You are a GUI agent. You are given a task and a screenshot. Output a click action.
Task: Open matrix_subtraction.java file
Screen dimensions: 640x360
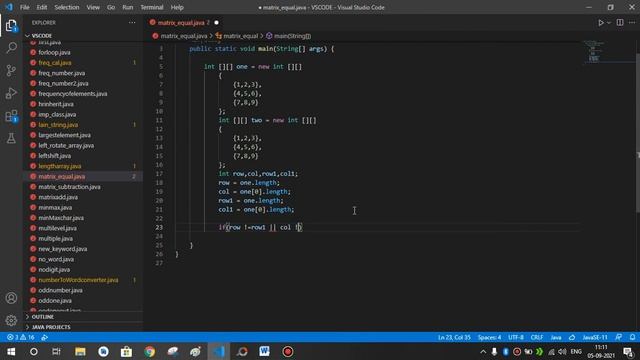69,187
